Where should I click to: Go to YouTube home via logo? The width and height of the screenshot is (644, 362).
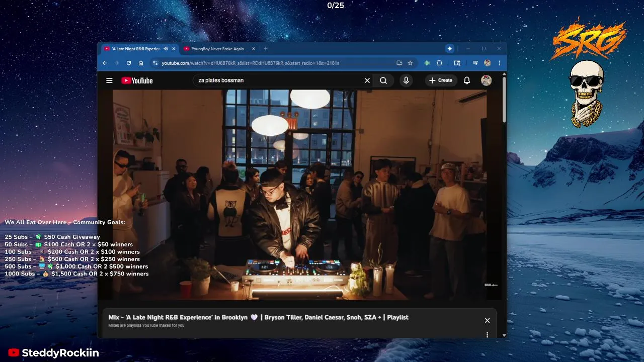pyautogui.click(x=137, y=80)
